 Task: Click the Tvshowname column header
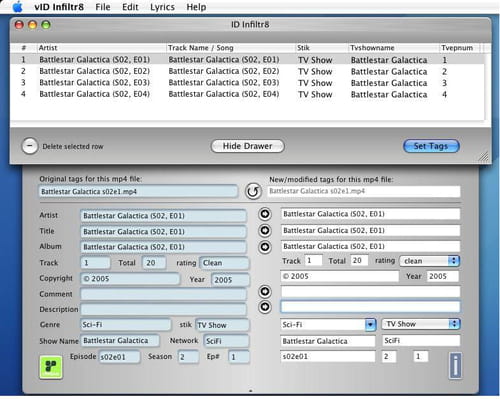pyautogui.click(x=394, y=48)
